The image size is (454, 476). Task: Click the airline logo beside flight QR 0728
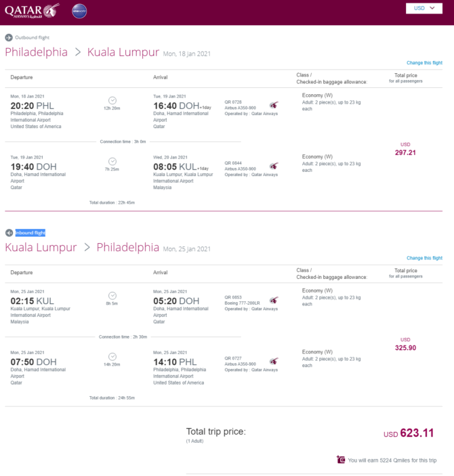[x=274, y=105]
